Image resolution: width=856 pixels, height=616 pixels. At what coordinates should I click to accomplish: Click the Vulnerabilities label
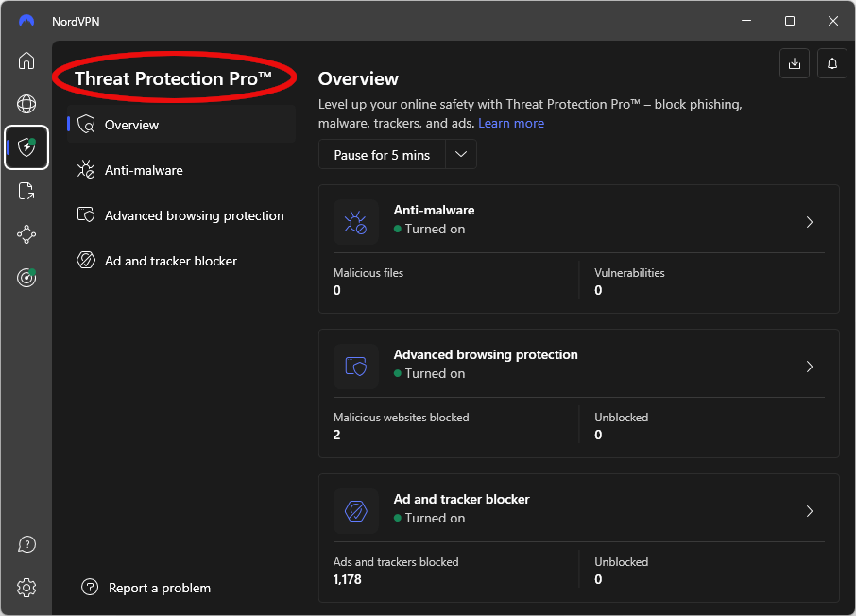tap(629, 273)
